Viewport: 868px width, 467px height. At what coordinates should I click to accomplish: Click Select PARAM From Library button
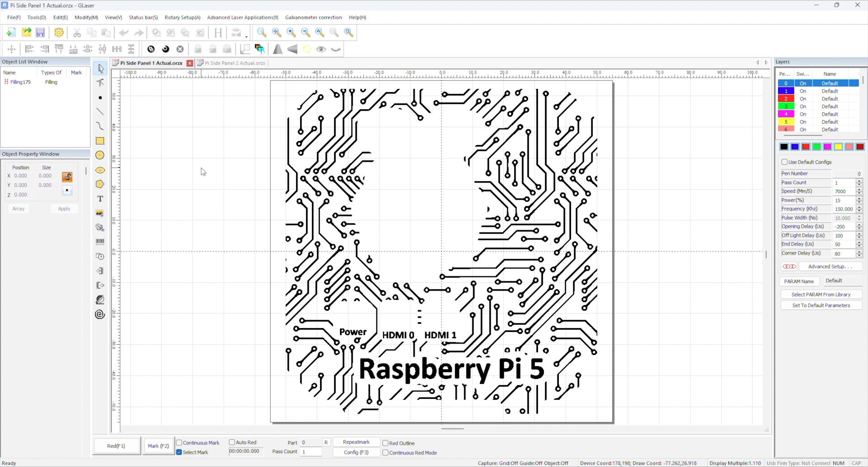click(821, 294)
